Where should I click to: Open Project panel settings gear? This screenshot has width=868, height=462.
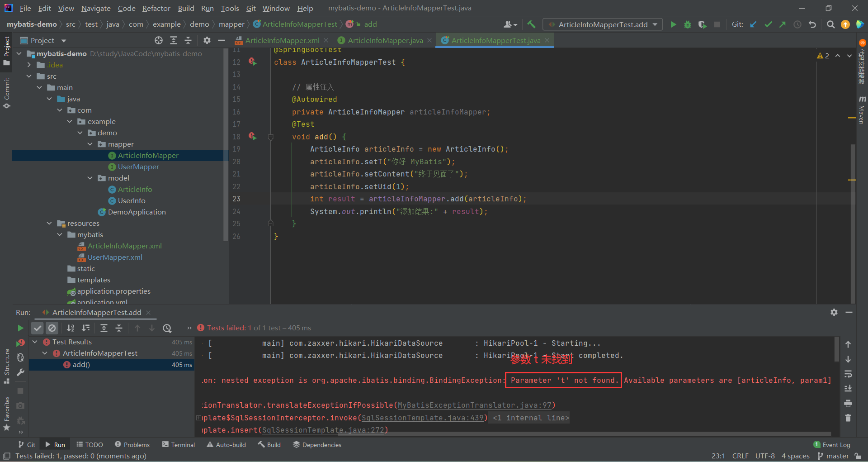207,40
